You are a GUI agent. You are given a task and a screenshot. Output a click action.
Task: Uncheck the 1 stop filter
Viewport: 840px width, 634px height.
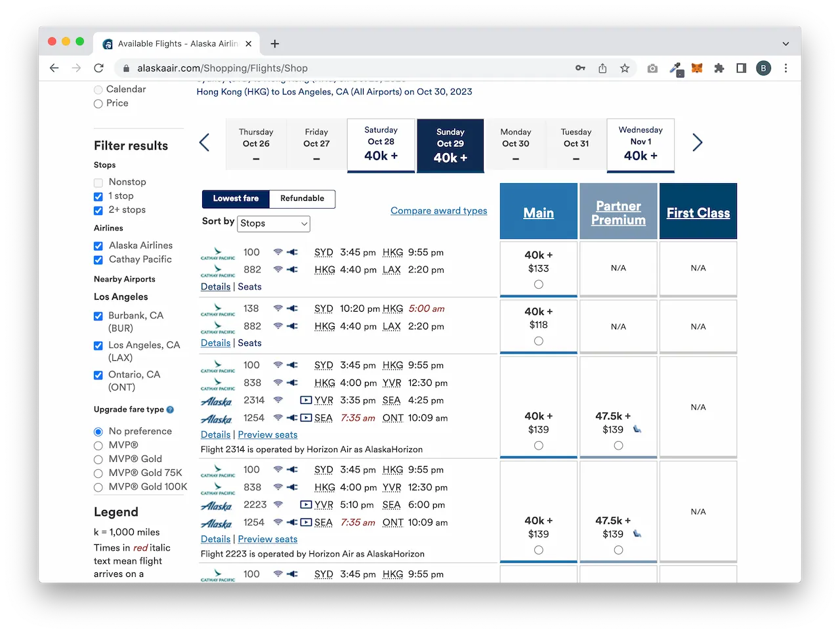[98, 196]
